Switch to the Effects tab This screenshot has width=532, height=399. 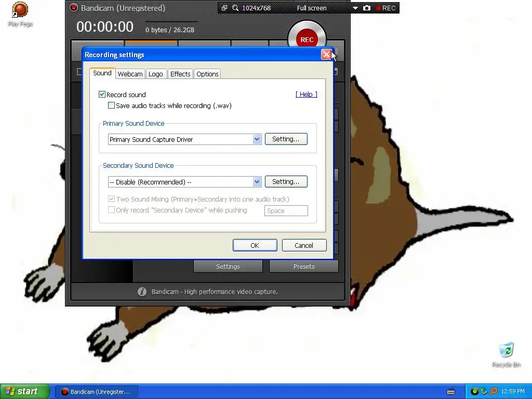point(180,74)
